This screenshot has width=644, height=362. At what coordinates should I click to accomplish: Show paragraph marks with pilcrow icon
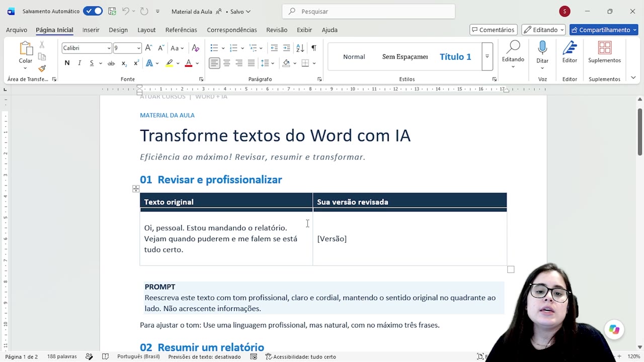313,48
